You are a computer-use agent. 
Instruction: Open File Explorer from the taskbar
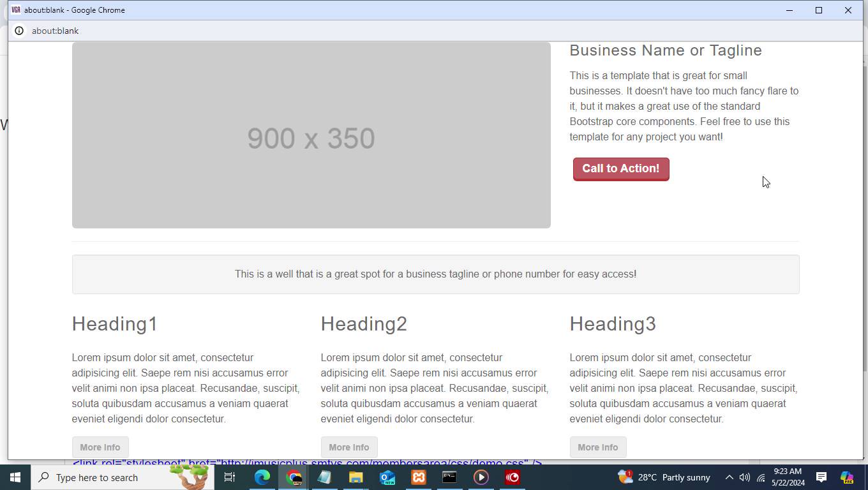[355, 477]
